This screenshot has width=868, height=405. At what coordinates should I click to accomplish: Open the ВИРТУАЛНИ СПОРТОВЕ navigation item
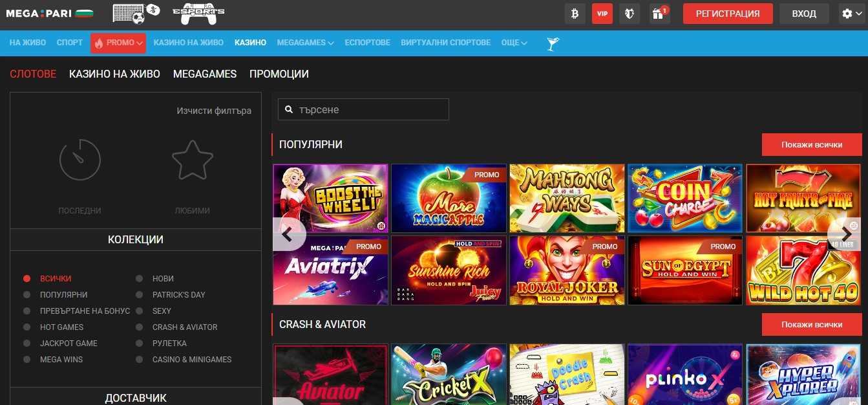click(x=446, y=43)
